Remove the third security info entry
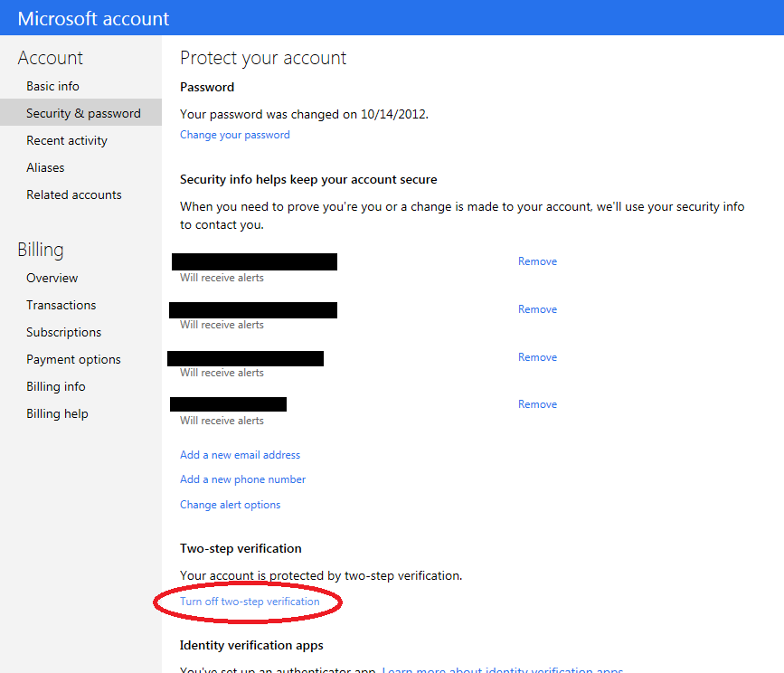The height and width of the screenshot is (673, 784). coord(537,357)
